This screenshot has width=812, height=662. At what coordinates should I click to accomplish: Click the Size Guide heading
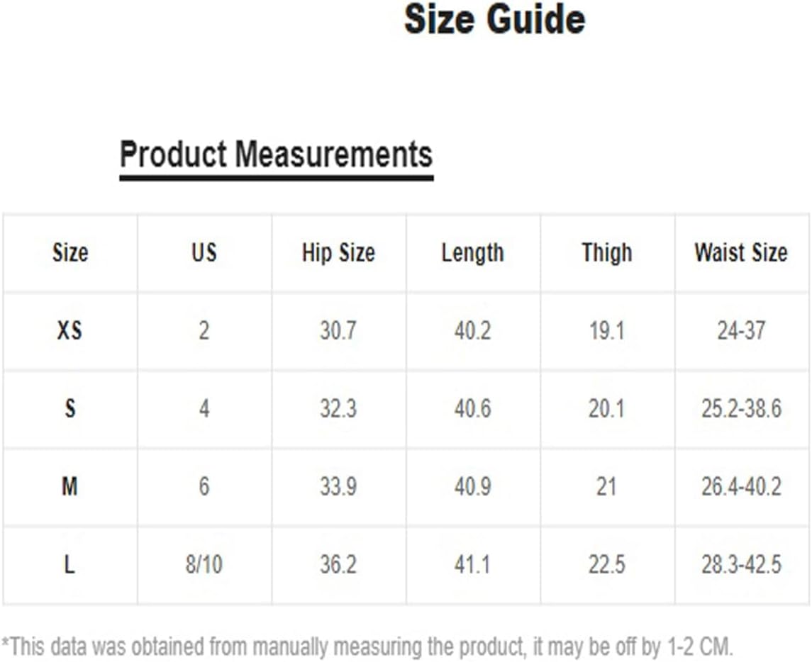pyautogui.click(x=494, y=19)
